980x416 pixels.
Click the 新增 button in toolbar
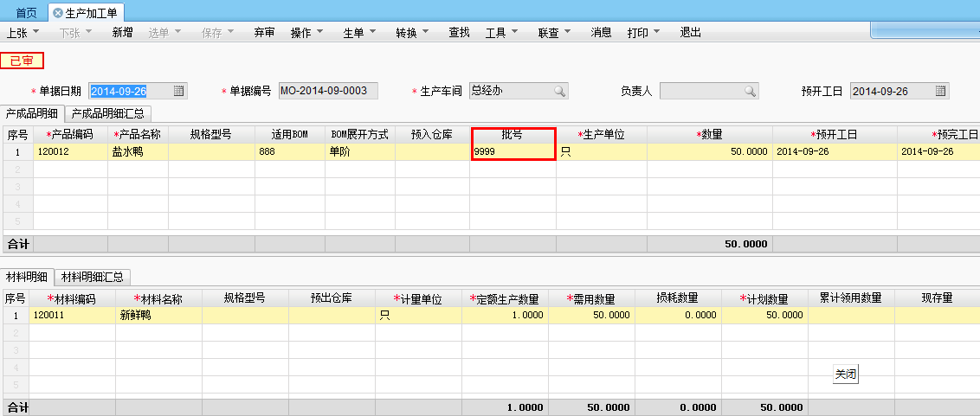(123, 33)
